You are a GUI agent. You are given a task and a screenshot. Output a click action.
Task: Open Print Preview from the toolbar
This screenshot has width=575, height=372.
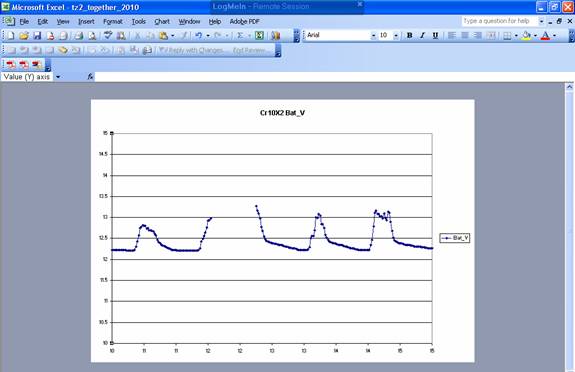point(92,36)
